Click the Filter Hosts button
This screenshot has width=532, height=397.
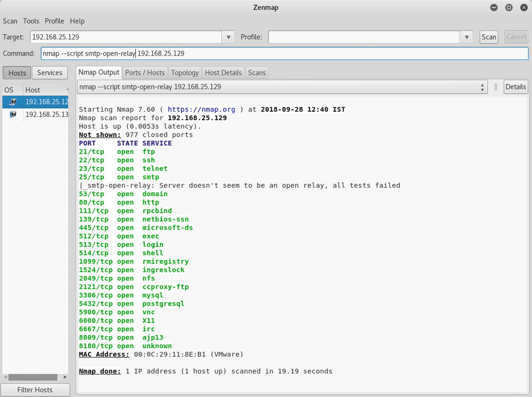tap(35, 390)
